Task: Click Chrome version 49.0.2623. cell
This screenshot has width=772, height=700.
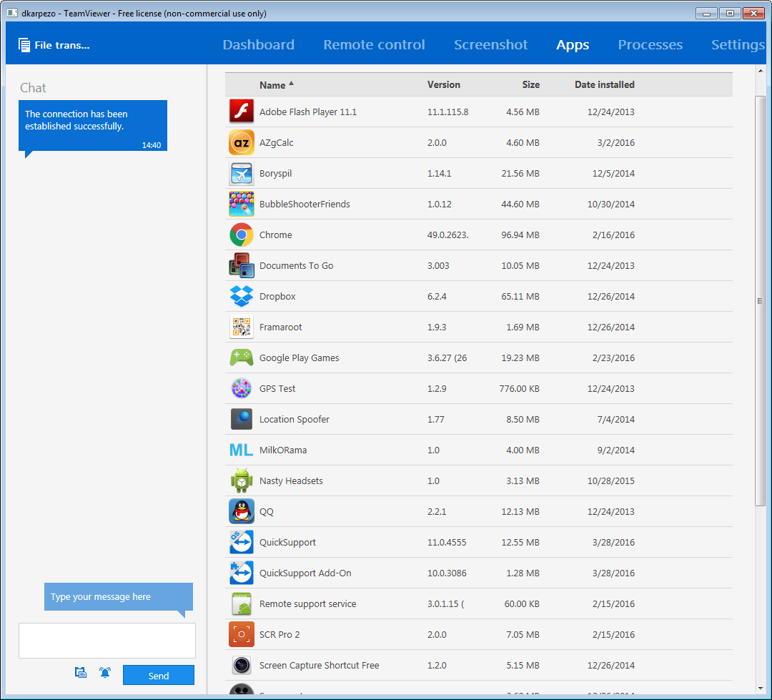Action: point(447,235)
